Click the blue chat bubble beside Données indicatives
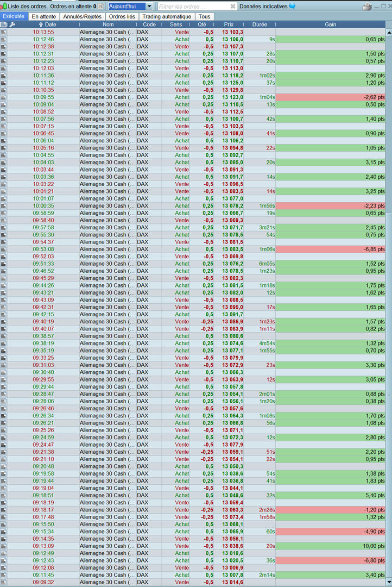Viewport: 392px width, 587px height. pyautogui.click(x=292, y=6)
